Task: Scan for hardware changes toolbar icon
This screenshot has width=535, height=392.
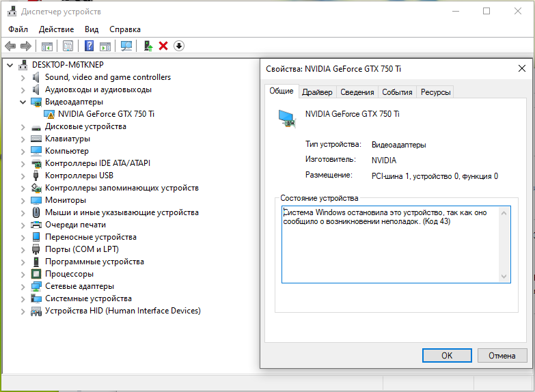Action: click(x=126, y=46)
